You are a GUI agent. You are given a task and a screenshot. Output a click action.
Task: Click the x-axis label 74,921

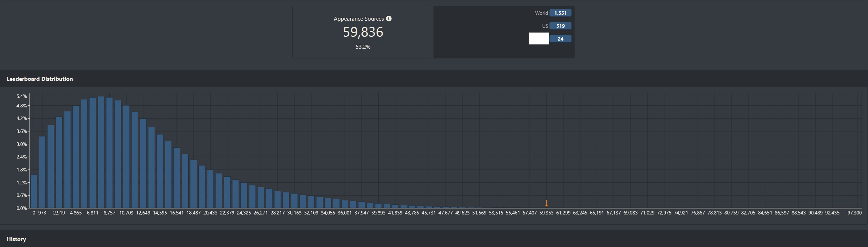click(681, 213)
